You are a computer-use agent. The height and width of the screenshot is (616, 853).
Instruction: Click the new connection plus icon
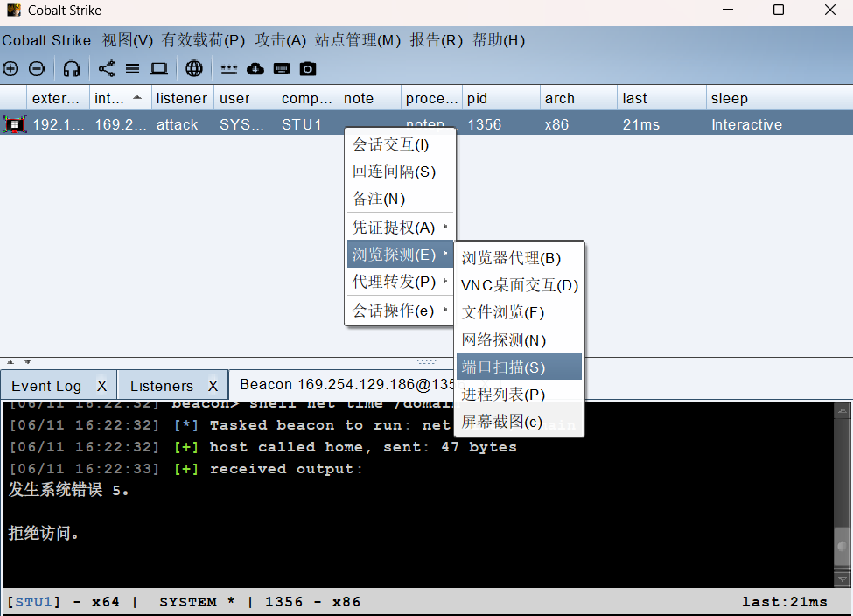10,68
